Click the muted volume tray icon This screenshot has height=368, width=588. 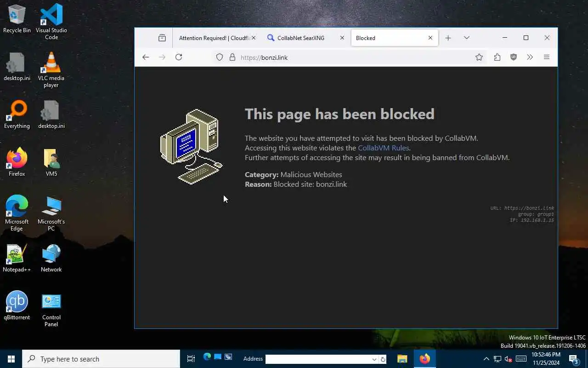(509, 359)
